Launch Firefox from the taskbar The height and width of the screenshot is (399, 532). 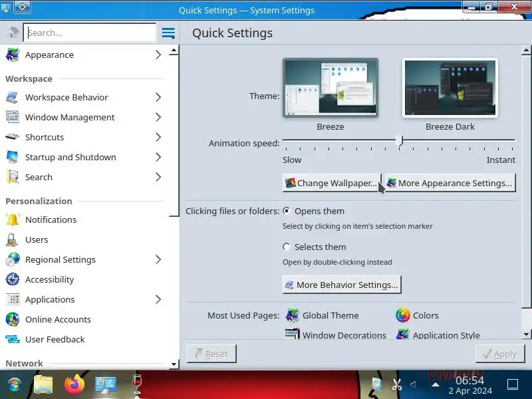[74, 384]
